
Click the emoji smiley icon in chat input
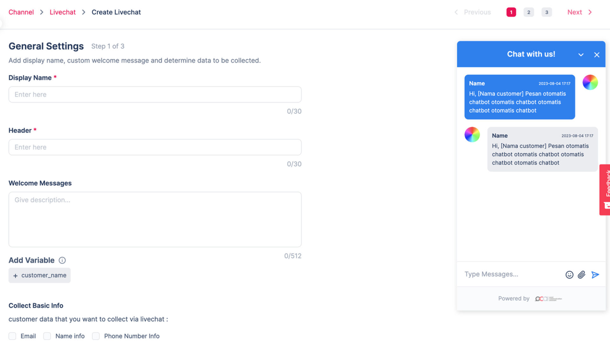click(569, 274)
